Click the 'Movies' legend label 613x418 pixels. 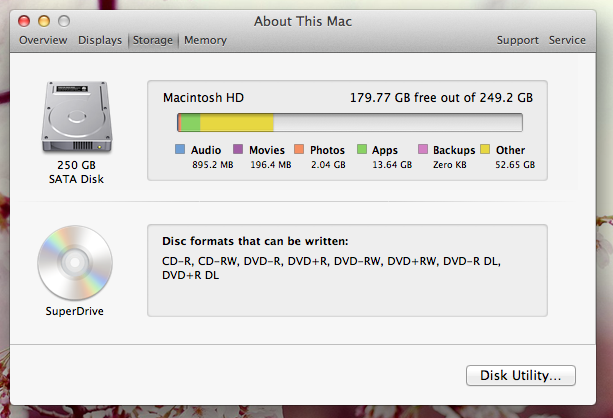click(267, 150)
